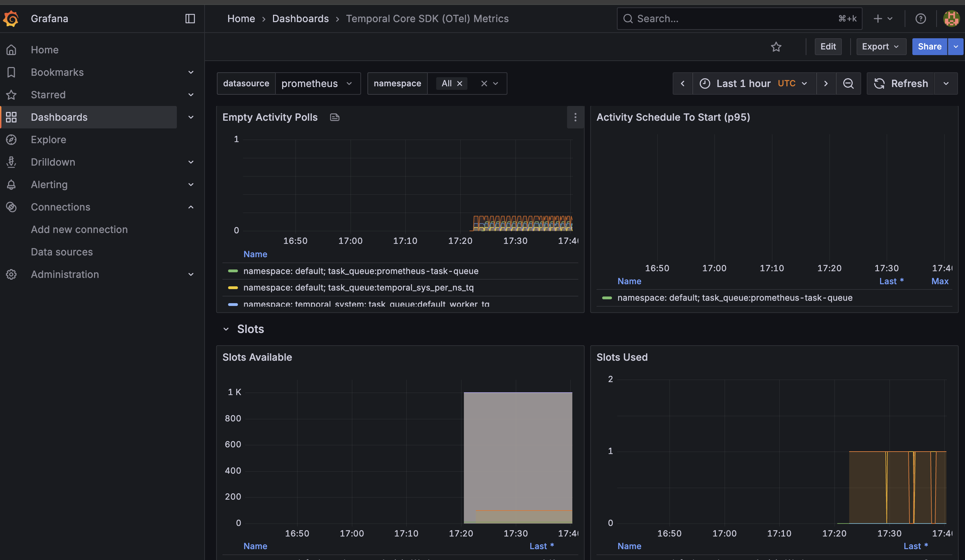Click the Edit dashboard button

pyautogui.click(x=828, y=46)
